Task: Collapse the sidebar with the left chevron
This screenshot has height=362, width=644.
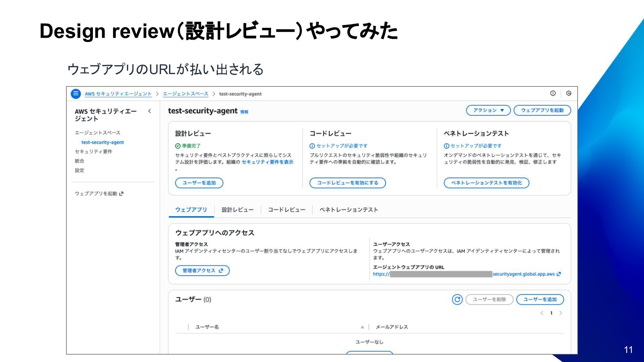Action: (x=150, y=111)
